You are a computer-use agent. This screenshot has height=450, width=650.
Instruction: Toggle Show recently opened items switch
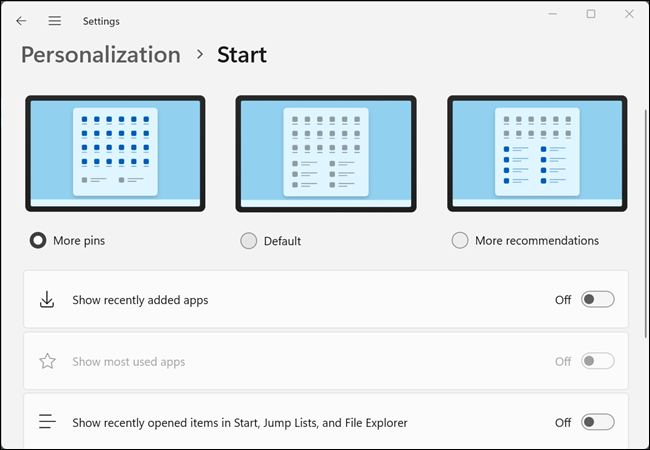coord(597,422)
